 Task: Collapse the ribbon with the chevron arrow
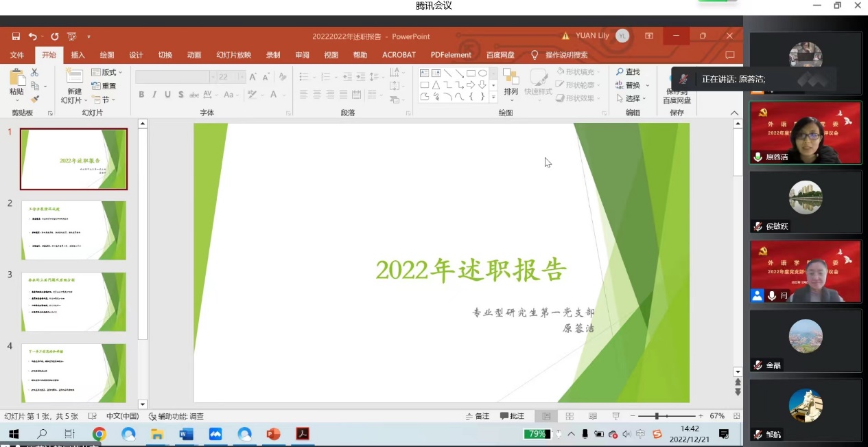[734, 113]
